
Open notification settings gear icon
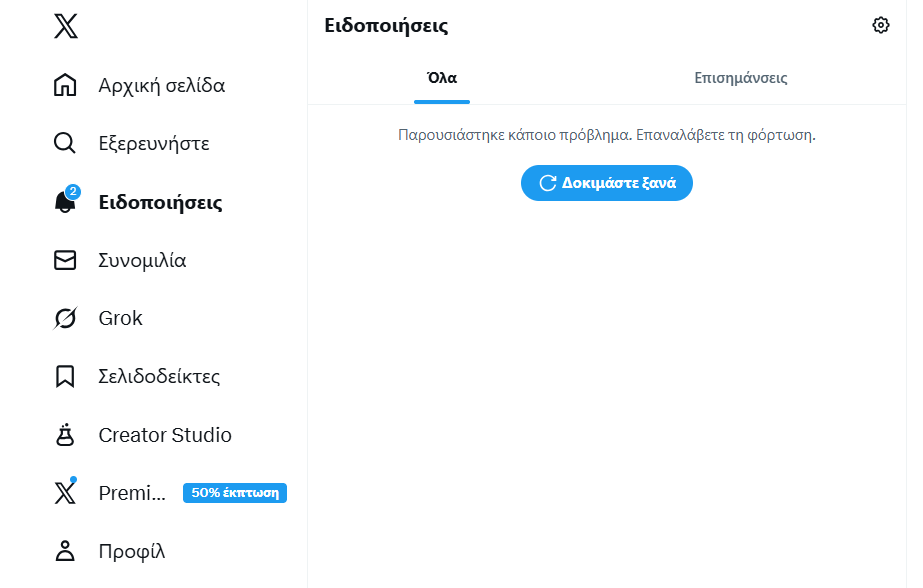[x=880, y=26]
